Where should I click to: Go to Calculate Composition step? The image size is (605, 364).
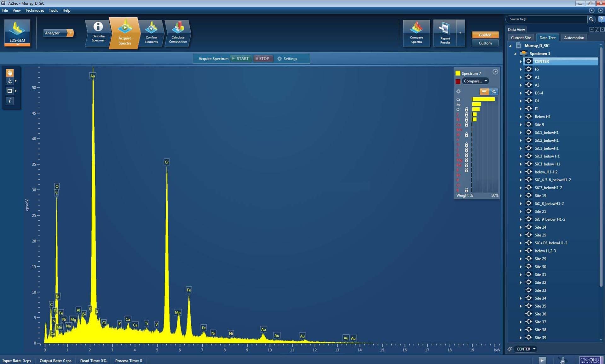pyautogui.click(x=178, y=33)
